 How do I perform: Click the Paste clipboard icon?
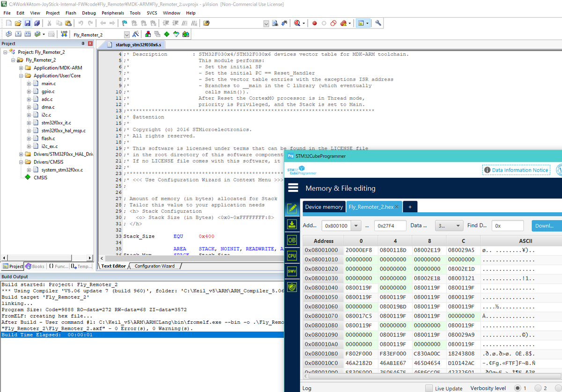(68, 23)
